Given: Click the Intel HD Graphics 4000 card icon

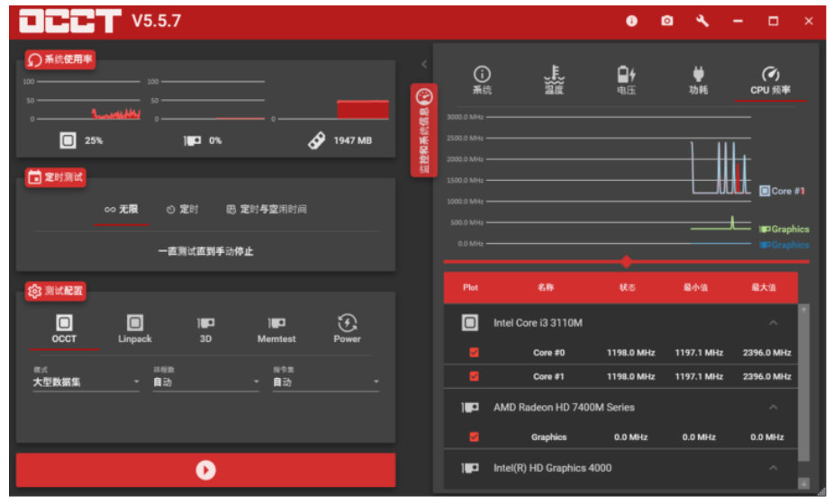Looking at the screenshot, I should 469,468.
